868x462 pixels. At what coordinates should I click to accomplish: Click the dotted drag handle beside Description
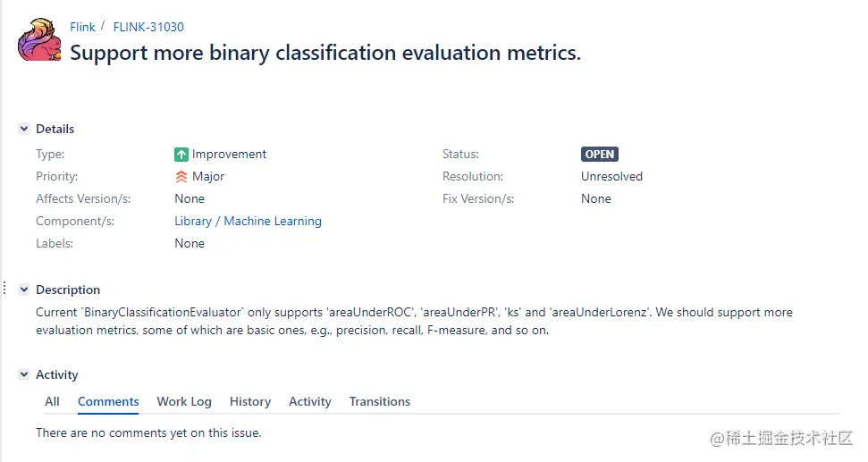point(5,289)
